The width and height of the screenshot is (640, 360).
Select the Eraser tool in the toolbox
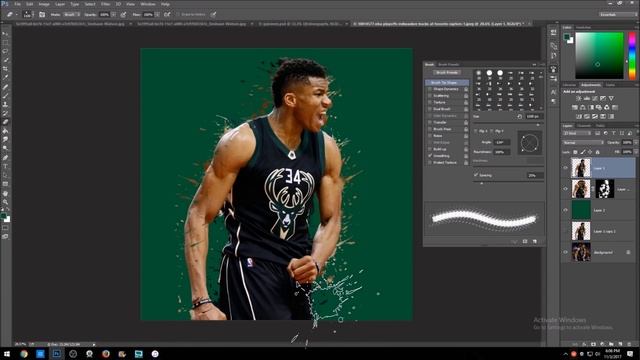5,122
